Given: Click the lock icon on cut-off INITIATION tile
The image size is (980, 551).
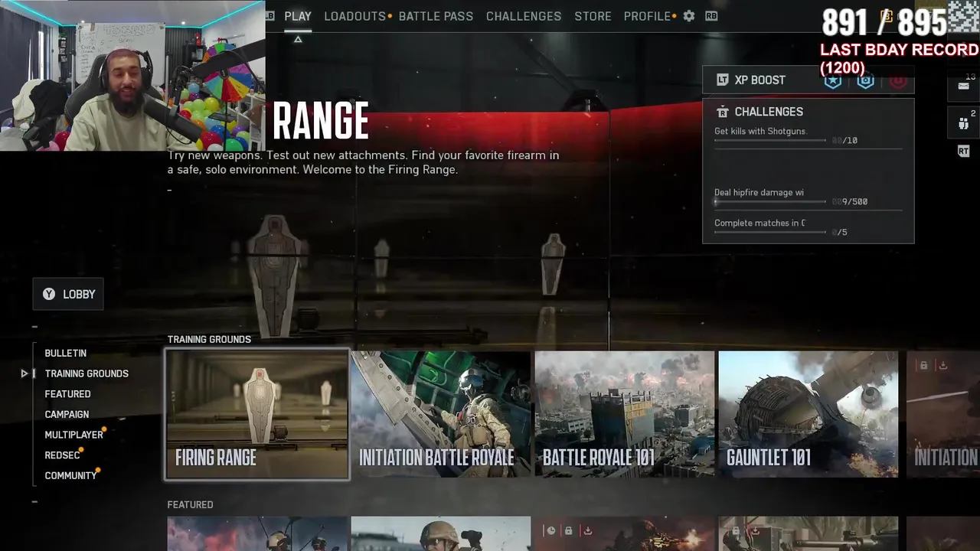Looking at the screenshot, I should coord(924,366).
